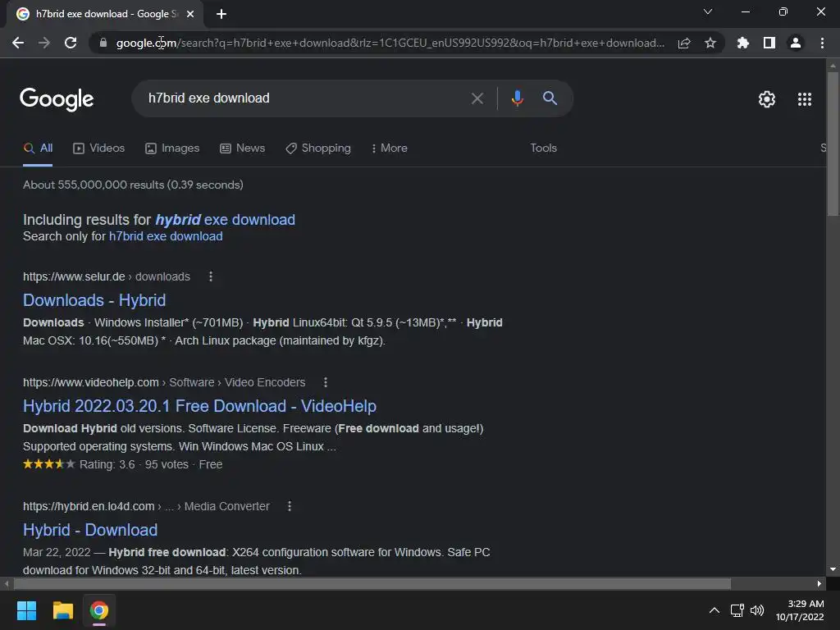The image size is (840, 630).
Task: Click the vertical scrollbar thumb
Action: (x=833, y=144)
